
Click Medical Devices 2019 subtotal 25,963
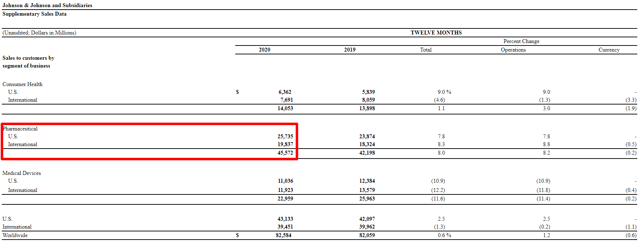pos(367,199)
